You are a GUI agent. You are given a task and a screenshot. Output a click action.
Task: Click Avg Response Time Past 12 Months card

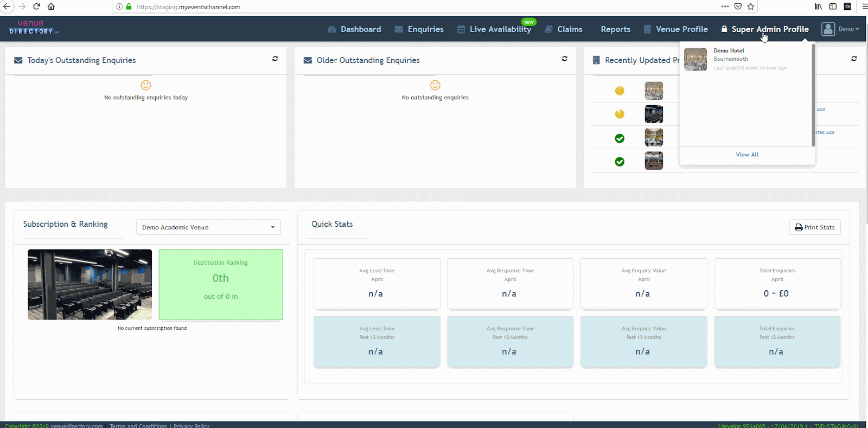510,342
